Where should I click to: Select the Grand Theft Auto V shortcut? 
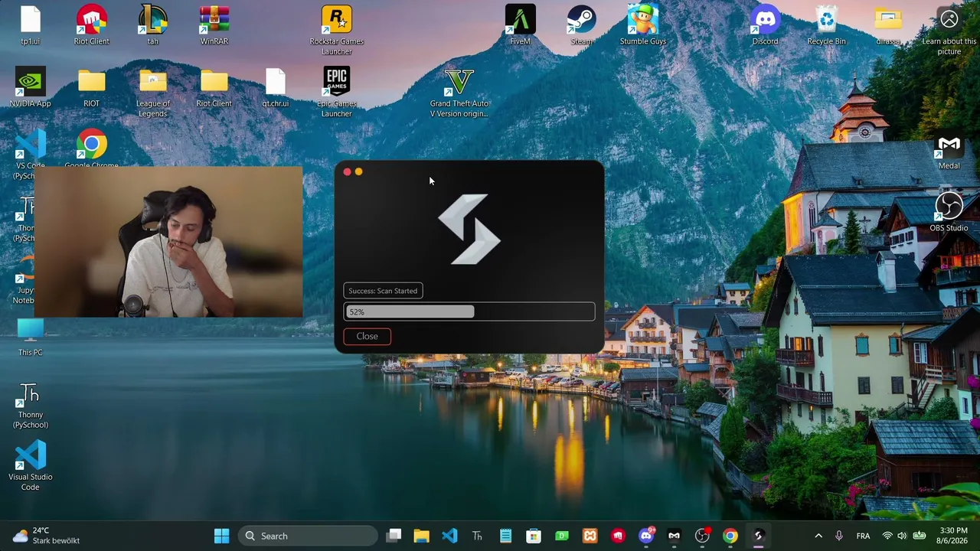pyautogui.click(x=459, y=93)
